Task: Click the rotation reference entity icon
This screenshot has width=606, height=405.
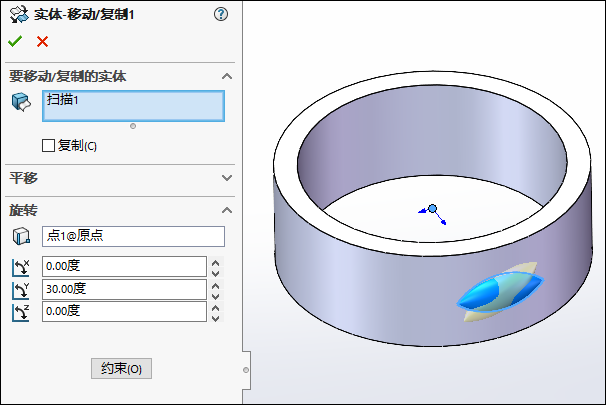Action: (21, 236)
